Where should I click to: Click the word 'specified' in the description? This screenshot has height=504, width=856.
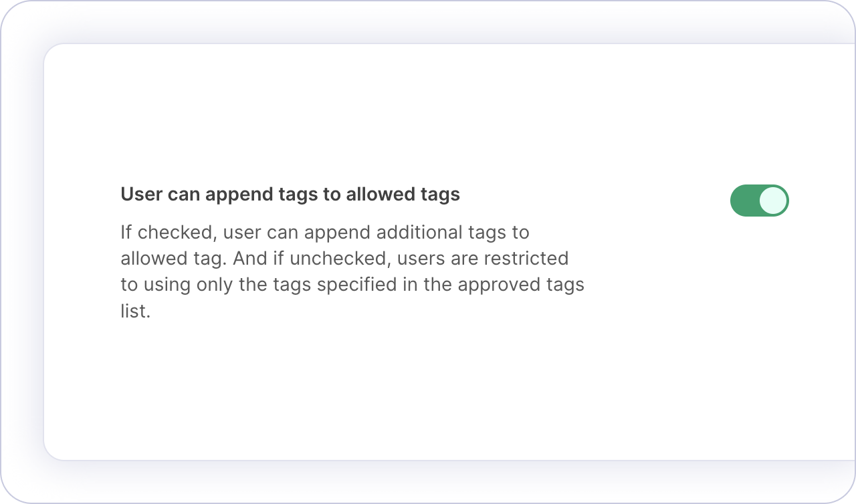point(360,284)
